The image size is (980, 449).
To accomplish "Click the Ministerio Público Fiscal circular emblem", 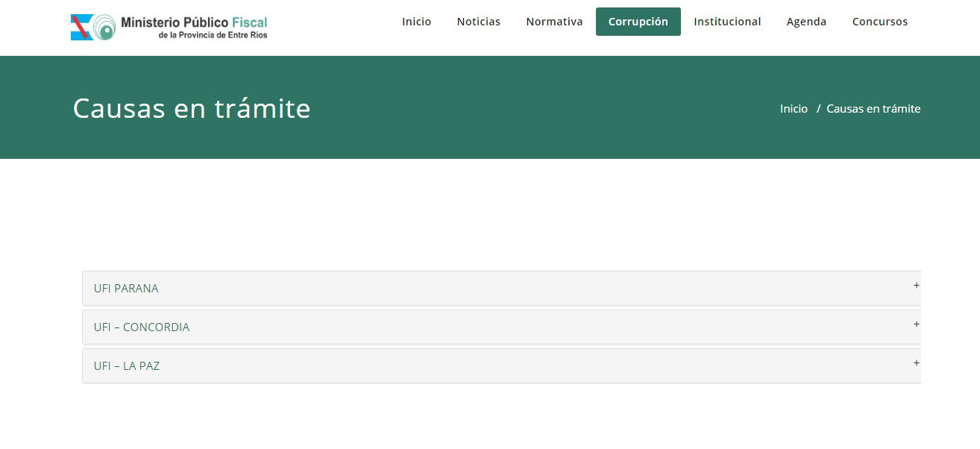I will click(x=105, y=28).
